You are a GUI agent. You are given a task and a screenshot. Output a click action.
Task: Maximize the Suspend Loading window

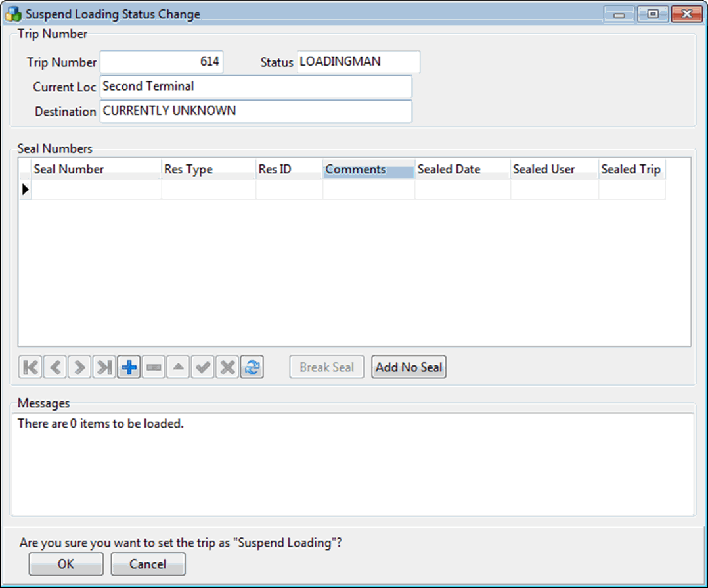(x=653, y=14)
